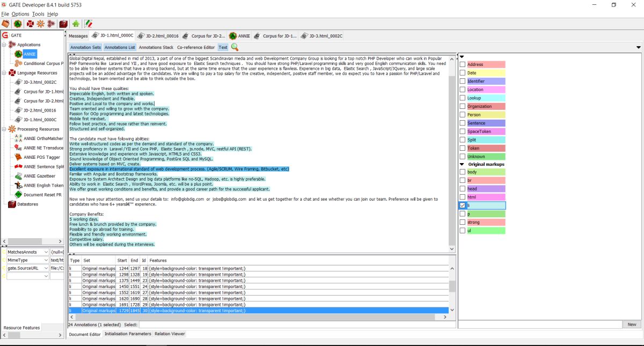
Task: Select JD-1.html_0000C in resources tree
Action: (36, 120)
